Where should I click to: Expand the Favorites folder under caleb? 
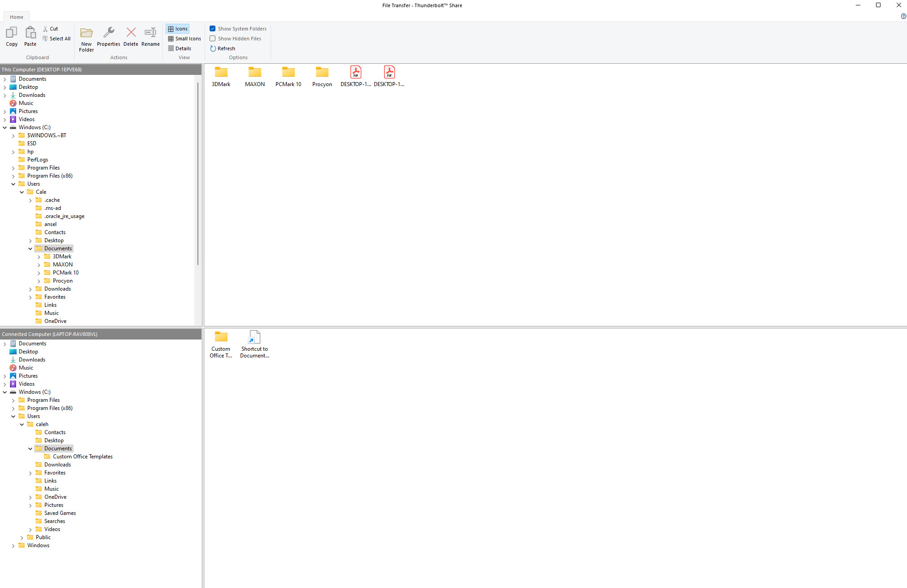click(x=31, y=472)
